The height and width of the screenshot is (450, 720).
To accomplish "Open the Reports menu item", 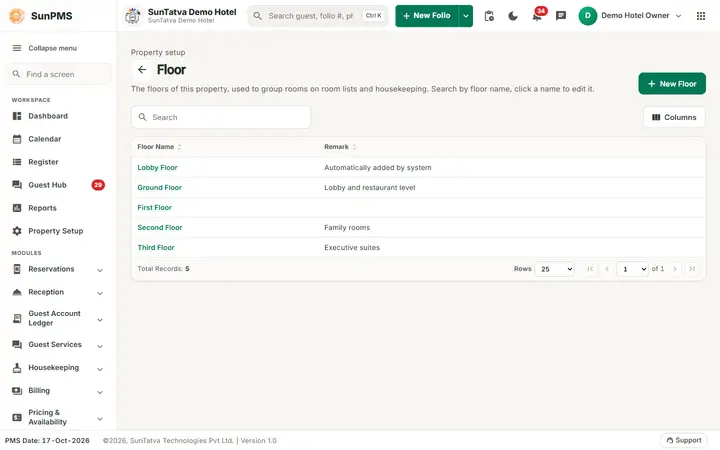I will [58, 208].
